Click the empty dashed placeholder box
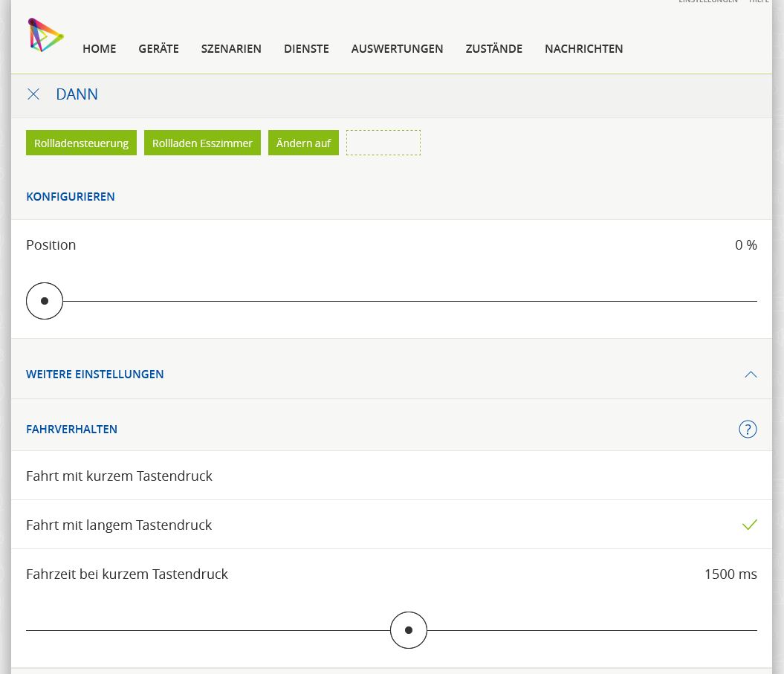Viewport: 784px width, 674px height. pyautogui.click(x=383, y=143)
